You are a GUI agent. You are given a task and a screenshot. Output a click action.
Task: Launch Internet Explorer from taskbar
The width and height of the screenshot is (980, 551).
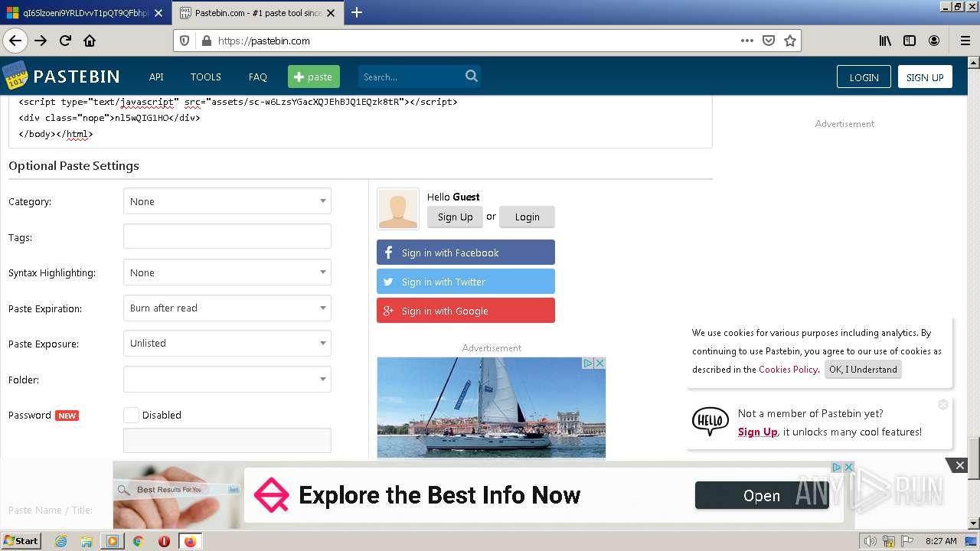(60, 541)
